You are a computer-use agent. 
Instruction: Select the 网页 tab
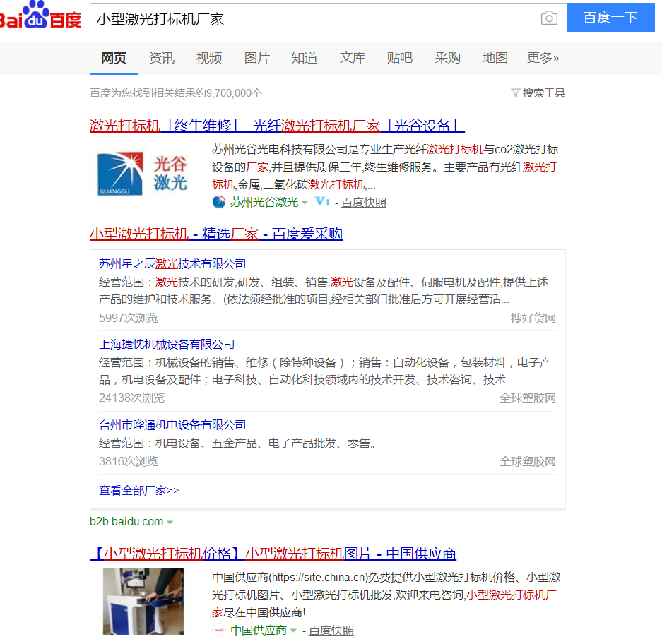click(x=114, y=58)
